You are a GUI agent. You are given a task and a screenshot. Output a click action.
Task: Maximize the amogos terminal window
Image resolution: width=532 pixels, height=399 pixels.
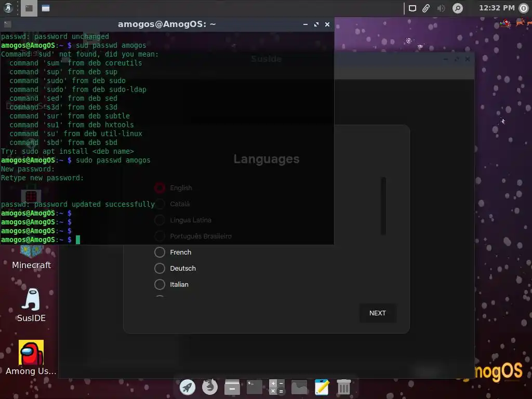(316, 24)
